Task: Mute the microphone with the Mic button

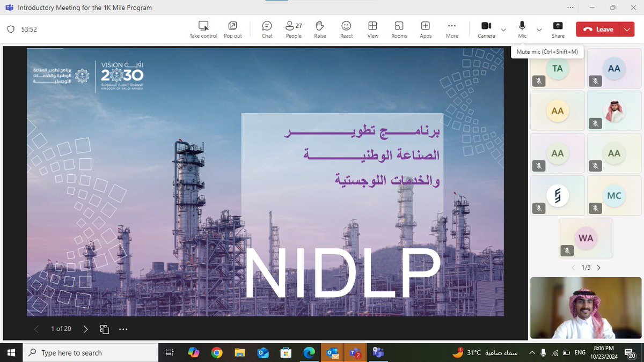Action: click(522, 29)
